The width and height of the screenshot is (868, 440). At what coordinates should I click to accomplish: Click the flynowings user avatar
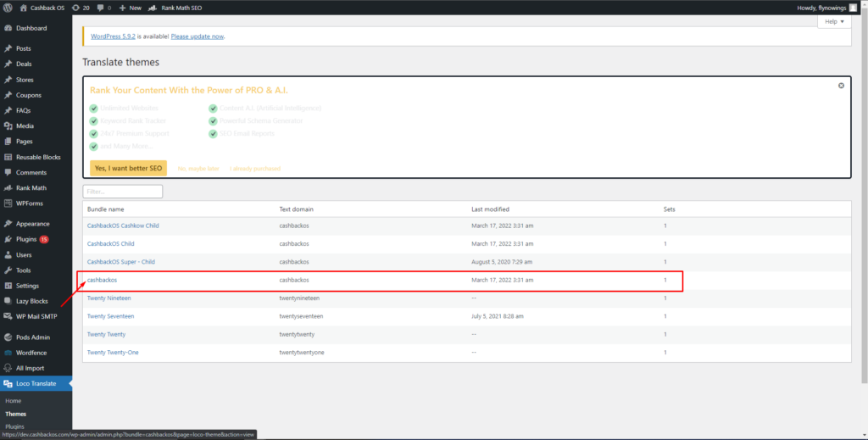(x=853, y=8)
